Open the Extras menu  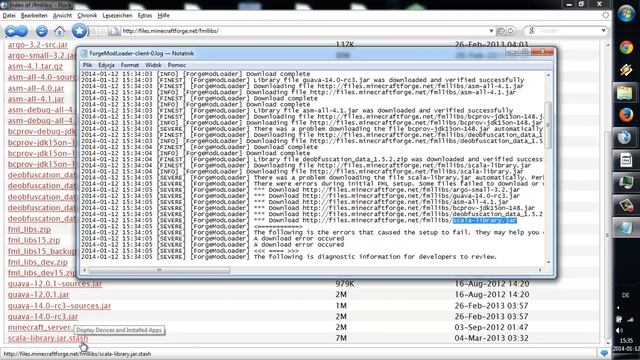pyautogui.click(x=145, y=15)
